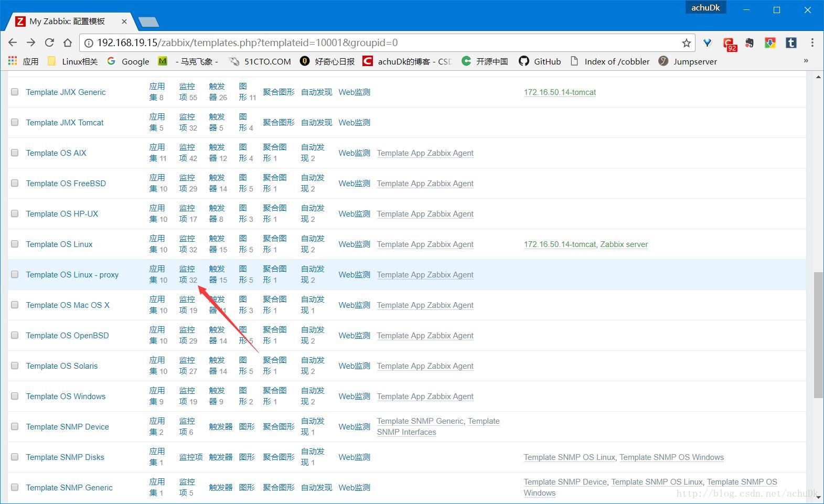Viewport: 824px width, 504px height.
Task: View site information icon in address bar
Action: click(x=89, y=43)
